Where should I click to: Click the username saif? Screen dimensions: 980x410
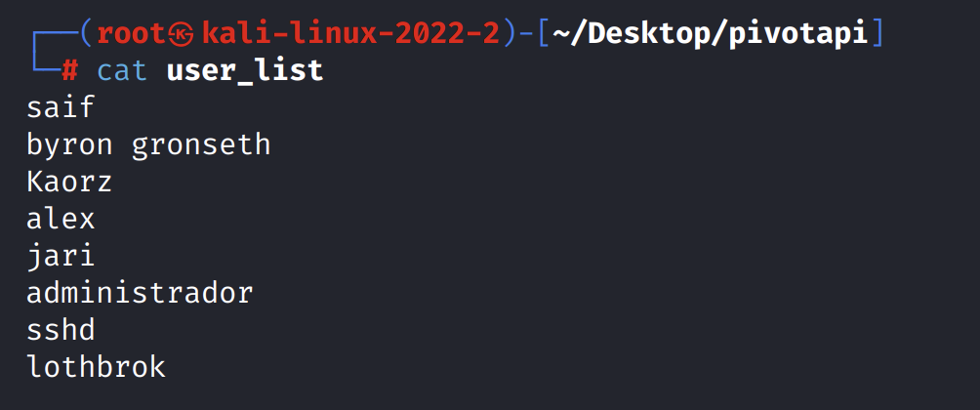pos(60,107)
